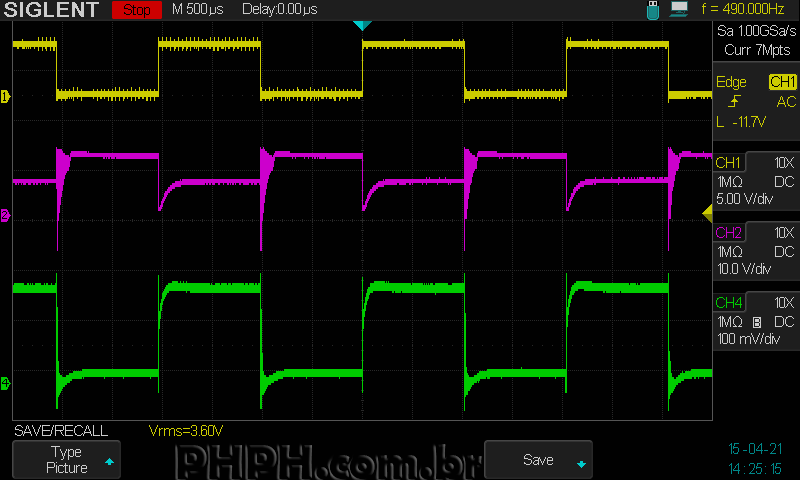Click the Delay:0.00µs readout
Image resolution: width=800 pixels, height=480 pixels.
(x=280, y=9)
